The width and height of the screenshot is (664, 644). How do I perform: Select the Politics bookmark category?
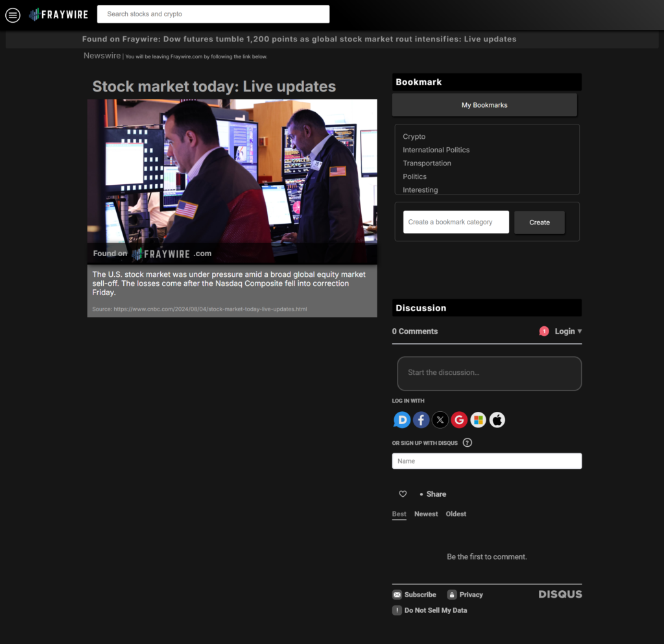(x=414, y=176)
